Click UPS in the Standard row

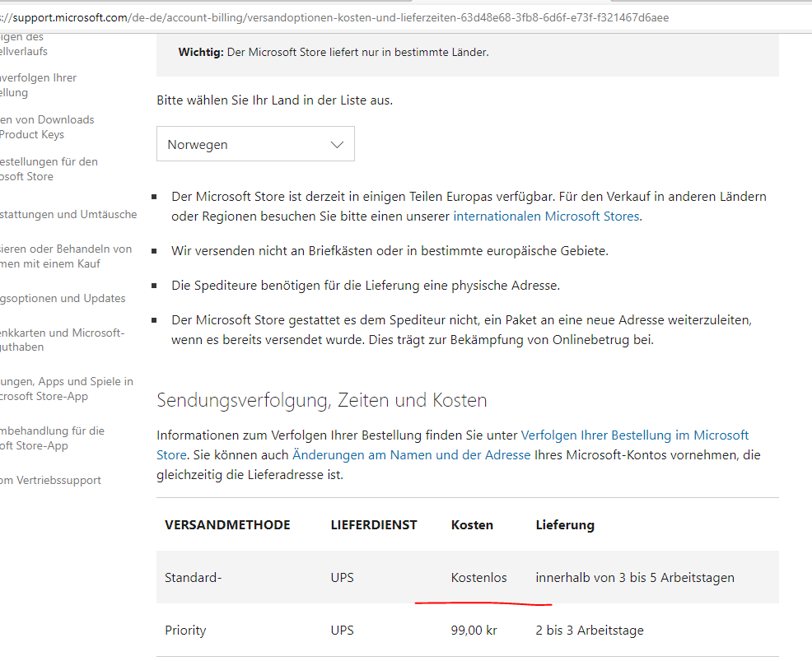pyautogui.click(x=343, y=578)
